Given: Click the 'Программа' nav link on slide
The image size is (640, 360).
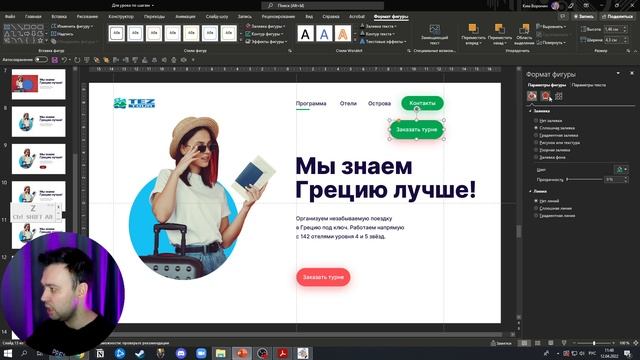Looking at the screenshot, I should [311, 104].
